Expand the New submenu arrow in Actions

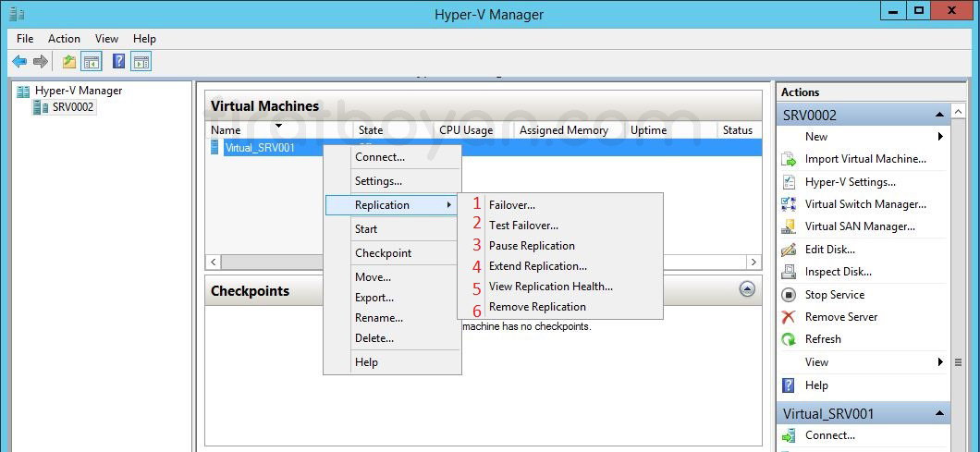940,136
